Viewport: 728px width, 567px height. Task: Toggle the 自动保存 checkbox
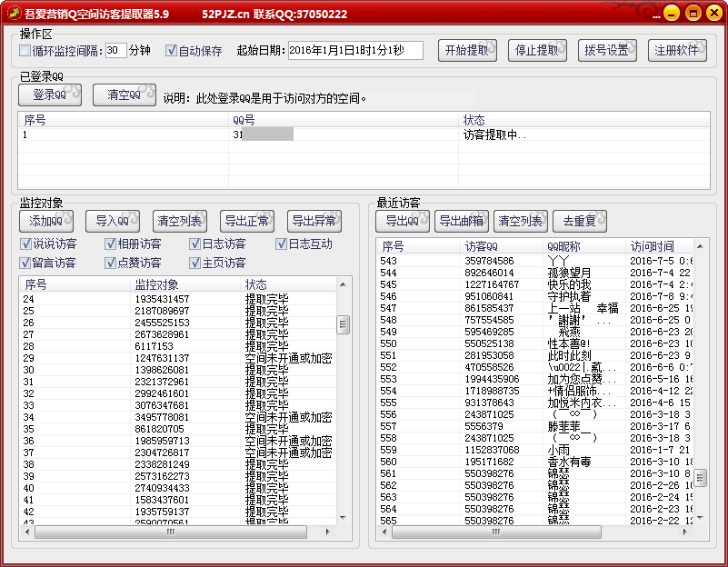172,51
